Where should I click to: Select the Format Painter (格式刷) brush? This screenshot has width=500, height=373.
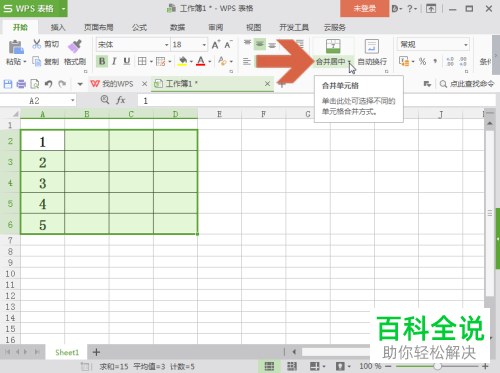click(x=75, y=46)
